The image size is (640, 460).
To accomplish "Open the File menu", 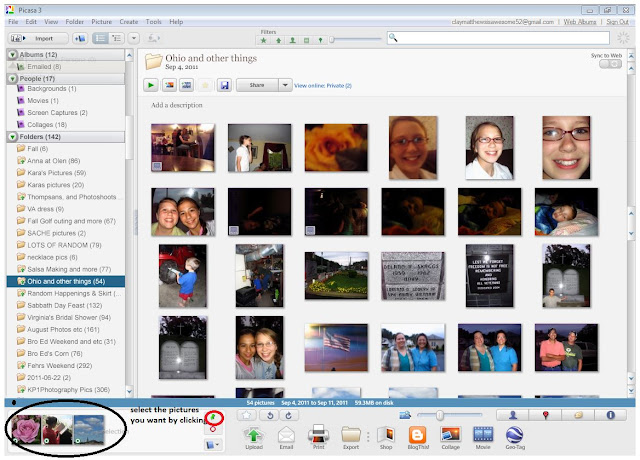I will coord(13,22).
